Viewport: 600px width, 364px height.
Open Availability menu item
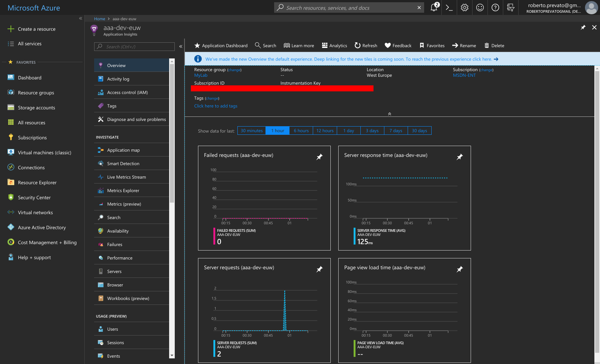tap(132, 231)
